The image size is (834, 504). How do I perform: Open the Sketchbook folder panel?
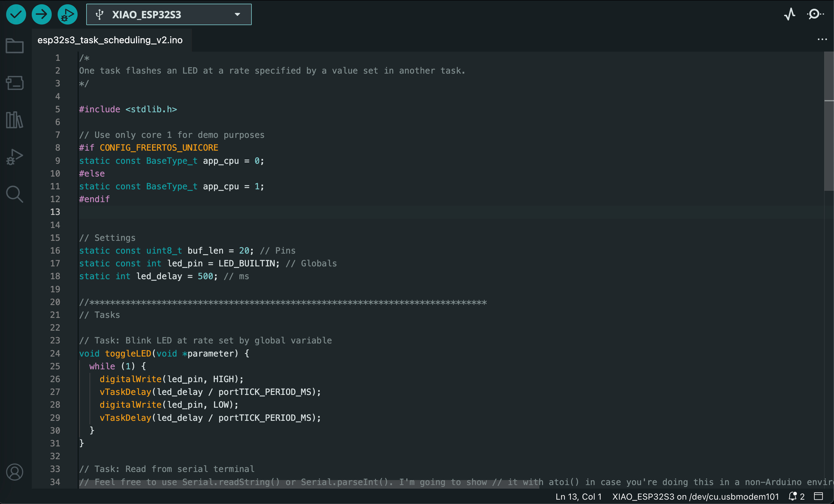tap(15, 46)
